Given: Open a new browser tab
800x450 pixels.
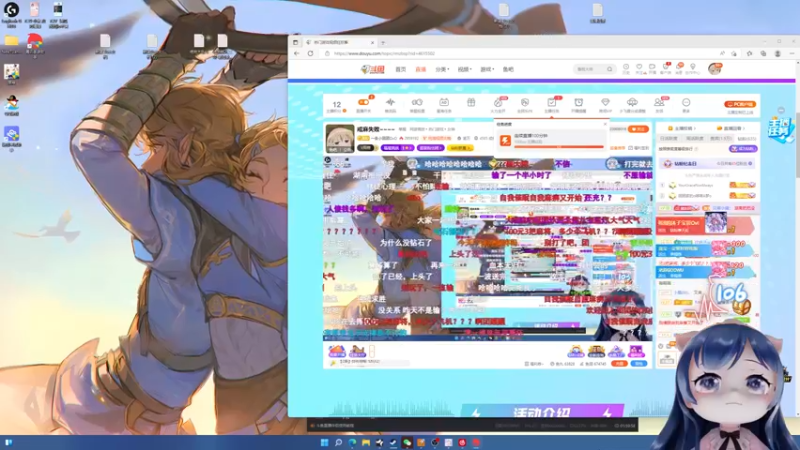Looking at the screenshot, I should click(x=383, y=42).
